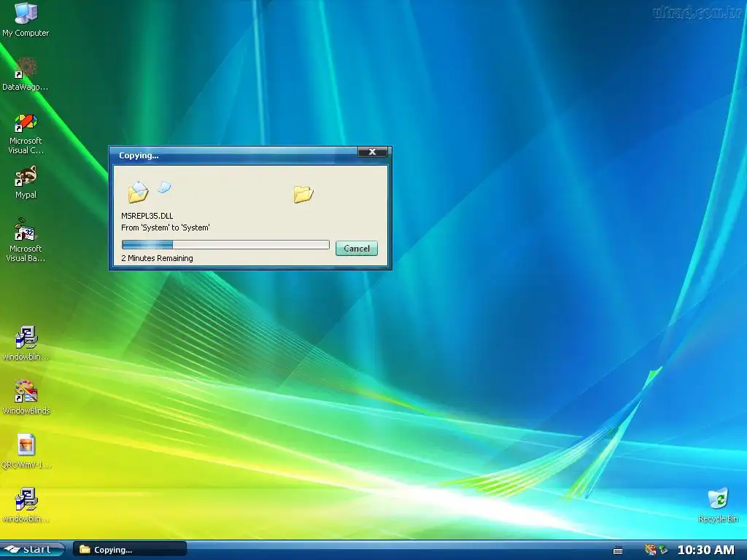Open the start menu
The image size is (747, 560).
click(32, 550)
